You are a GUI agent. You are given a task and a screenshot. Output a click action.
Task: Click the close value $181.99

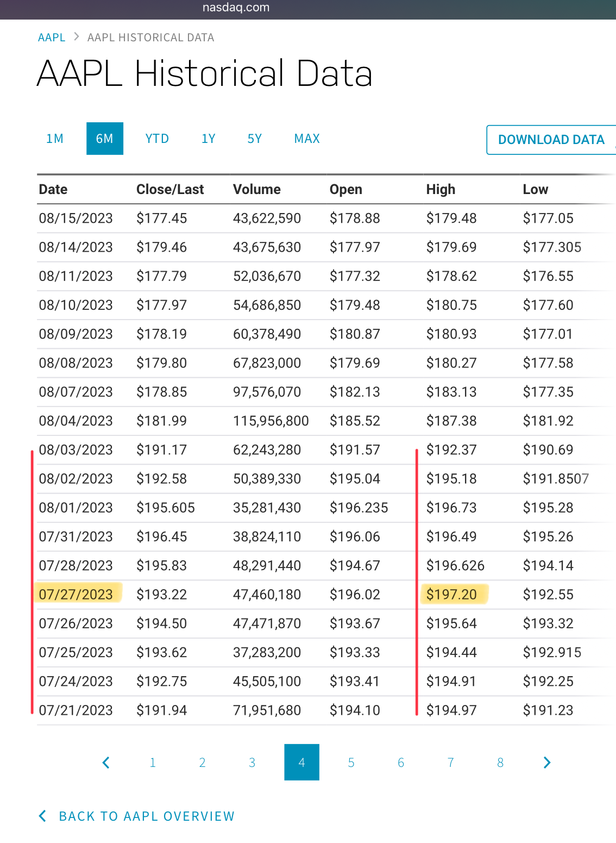(162, 421)
